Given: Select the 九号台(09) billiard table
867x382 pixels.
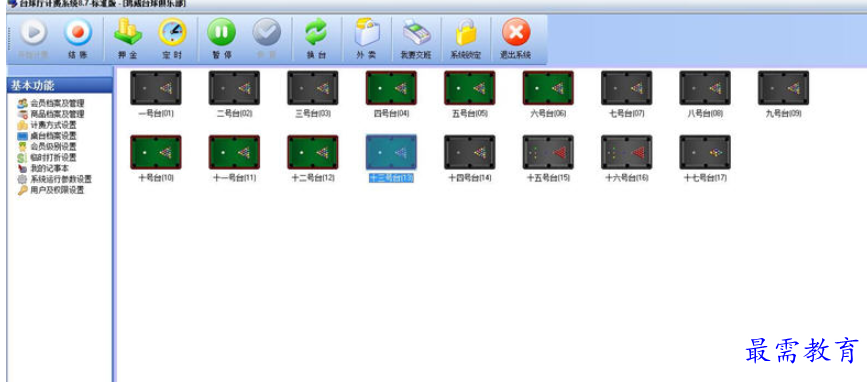Looking at the screenshot, I should [x=784, y=88].
